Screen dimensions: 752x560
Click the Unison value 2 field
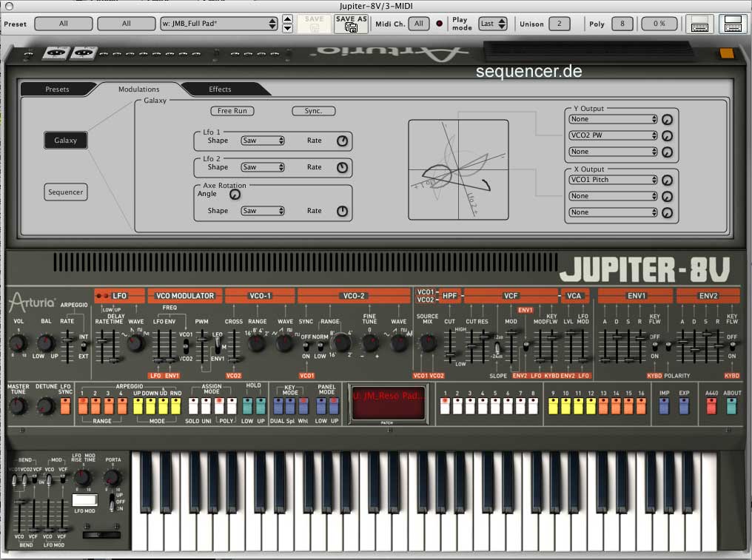pyautogui.click(x=560, y=24)
